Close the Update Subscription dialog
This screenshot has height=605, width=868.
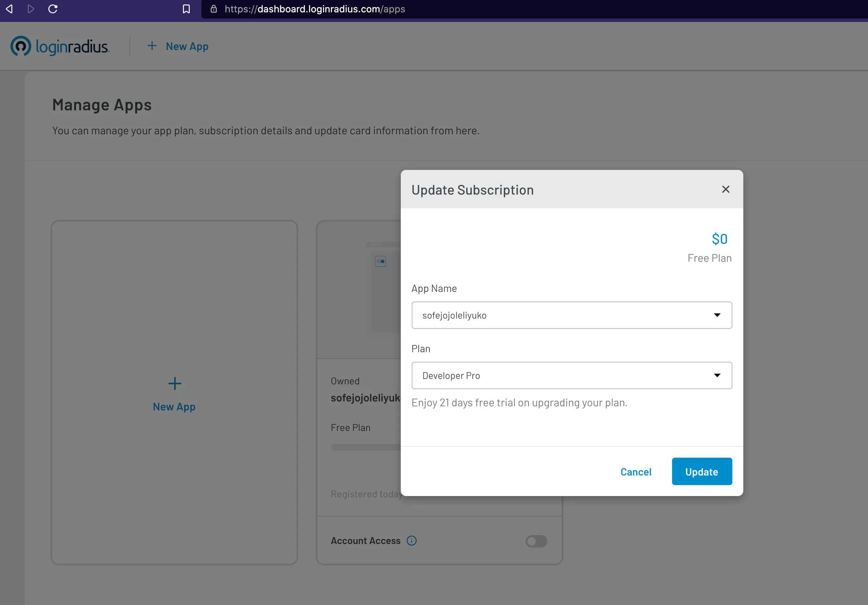coord(726,189)
